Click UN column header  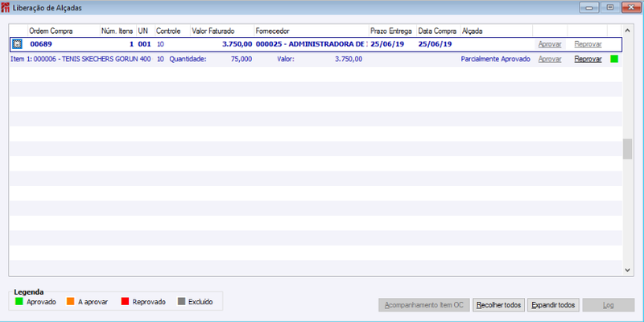click(146, 31)
